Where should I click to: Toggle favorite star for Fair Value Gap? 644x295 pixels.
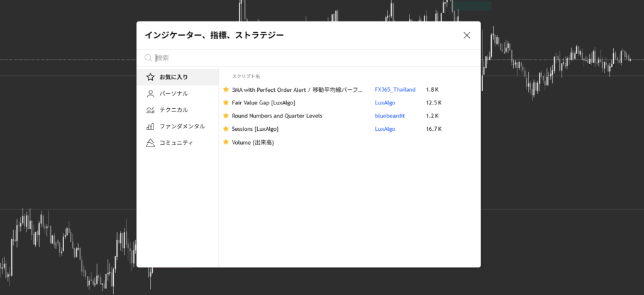pos(226,103)
